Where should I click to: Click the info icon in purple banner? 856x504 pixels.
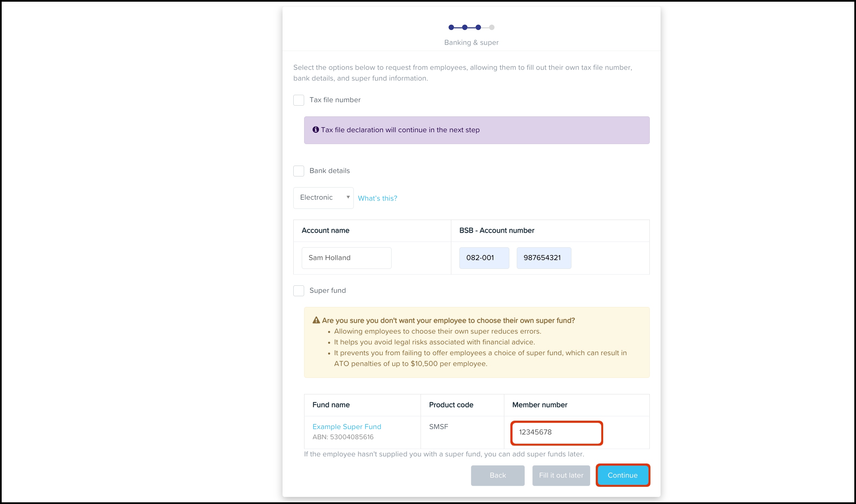point(315,130)
